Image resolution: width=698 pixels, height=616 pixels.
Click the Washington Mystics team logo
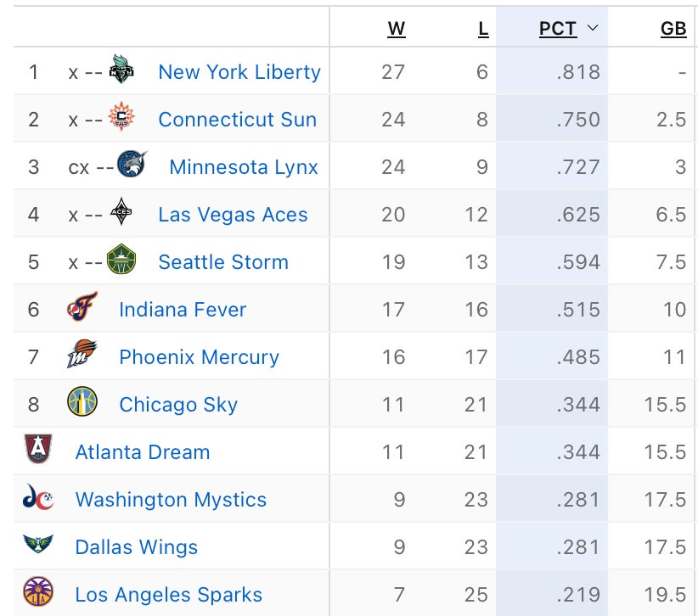coord(39,498)
